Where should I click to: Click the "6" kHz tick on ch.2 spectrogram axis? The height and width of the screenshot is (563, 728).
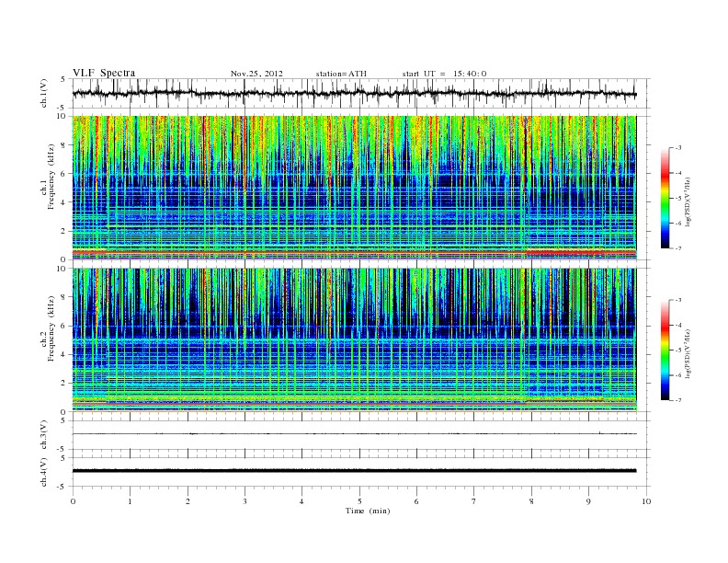pyautogui.click(x=63, y=326)
